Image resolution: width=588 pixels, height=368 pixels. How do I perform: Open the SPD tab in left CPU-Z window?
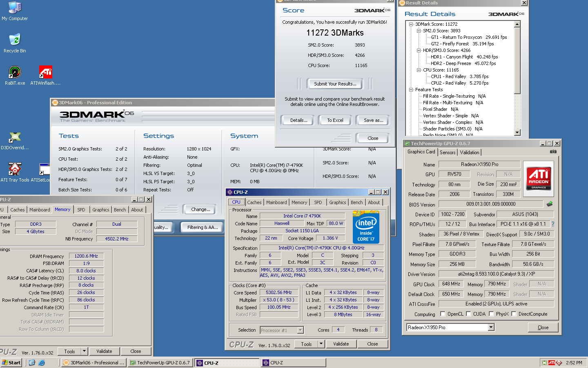click(81, 210)
